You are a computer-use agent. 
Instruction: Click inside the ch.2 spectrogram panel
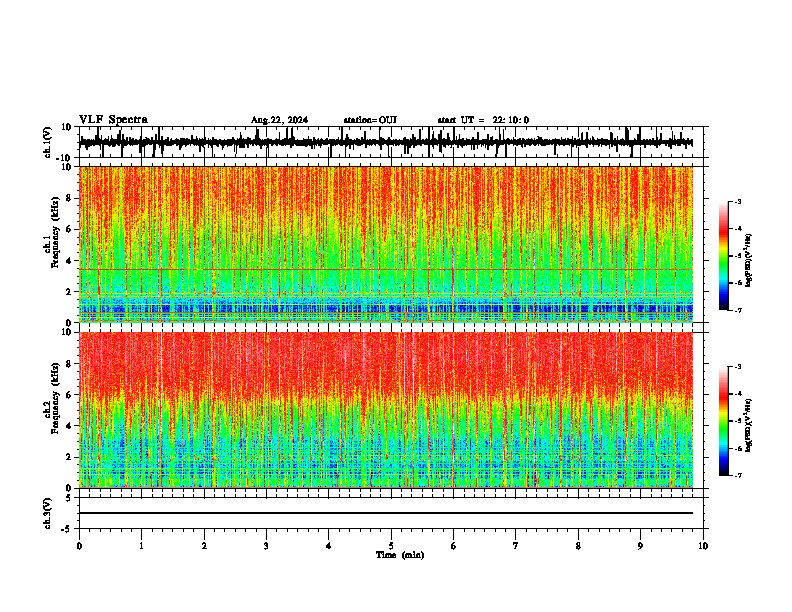click(x=386, y=410)
